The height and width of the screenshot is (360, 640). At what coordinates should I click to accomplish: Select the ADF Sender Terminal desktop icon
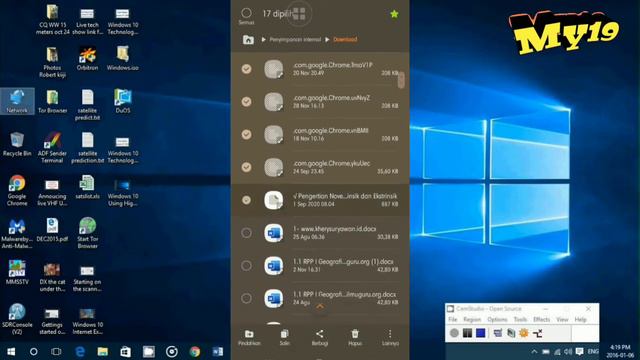(52, 147)
